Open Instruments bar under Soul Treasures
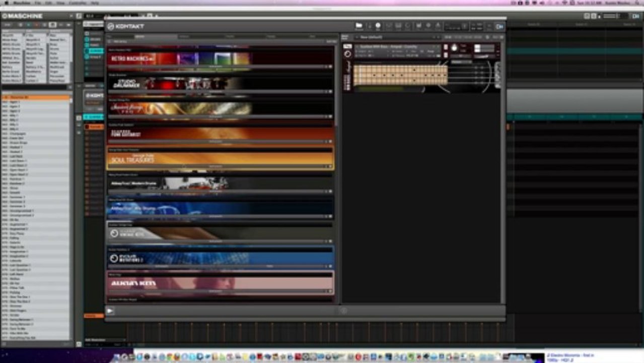 (x=216, y=166)
